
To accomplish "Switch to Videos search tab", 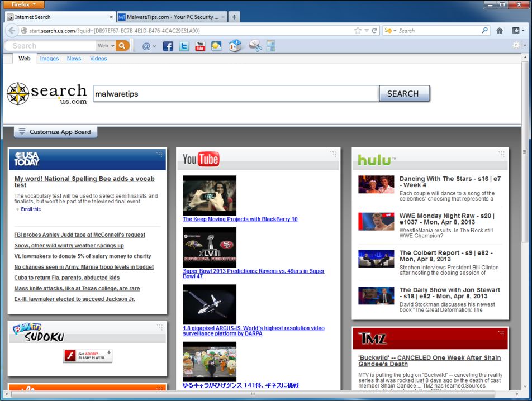I will click(x=98, y=58).
